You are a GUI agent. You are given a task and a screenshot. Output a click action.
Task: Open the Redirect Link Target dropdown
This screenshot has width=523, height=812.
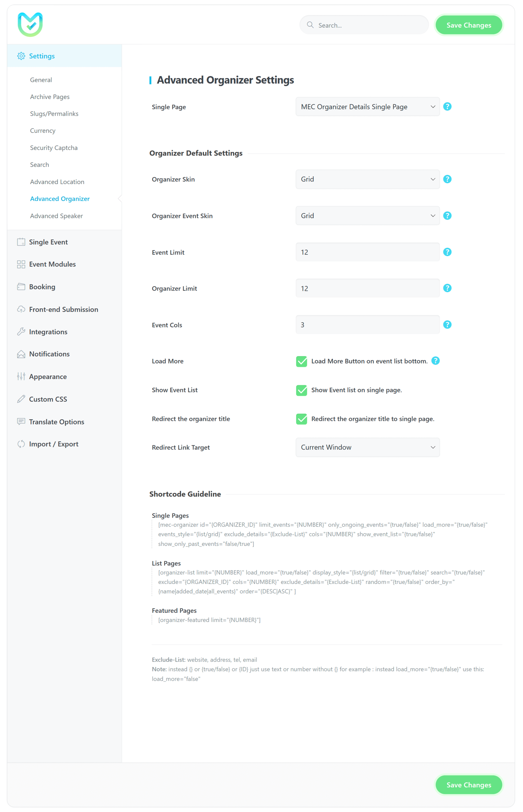click(367, 447)
